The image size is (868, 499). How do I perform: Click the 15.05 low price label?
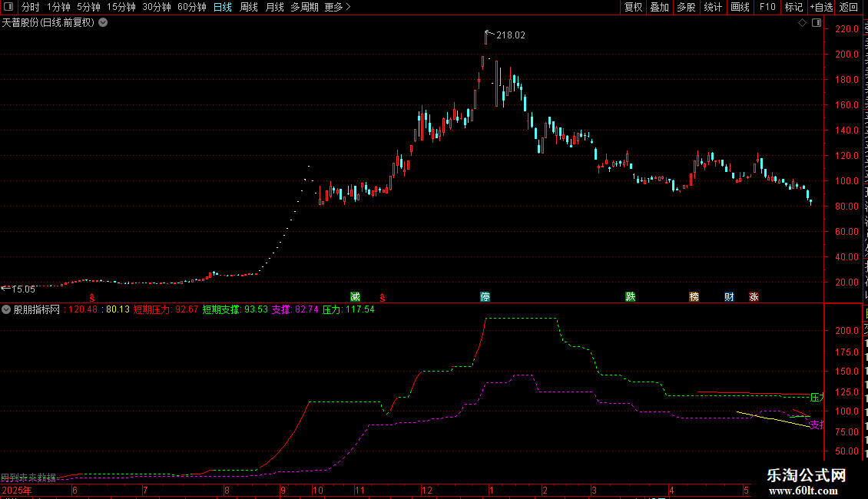pyautogui.click(x=23, y=289)
